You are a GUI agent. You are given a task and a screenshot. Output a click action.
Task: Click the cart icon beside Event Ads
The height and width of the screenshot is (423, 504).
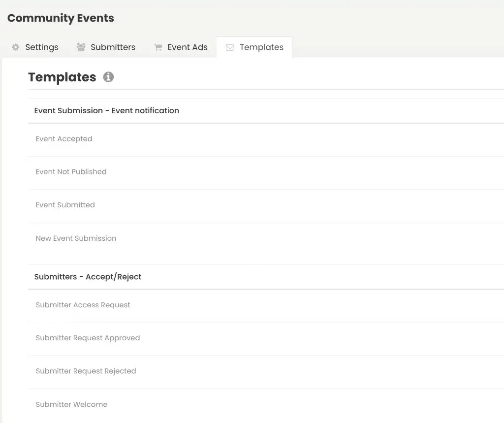tap(158, 47)
